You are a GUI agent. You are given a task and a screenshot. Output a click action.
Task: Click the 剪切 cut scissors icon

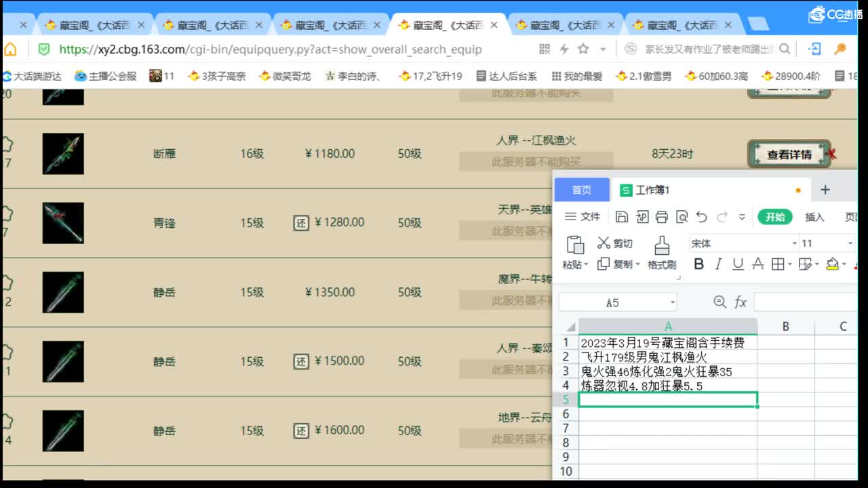pos(604,242)
